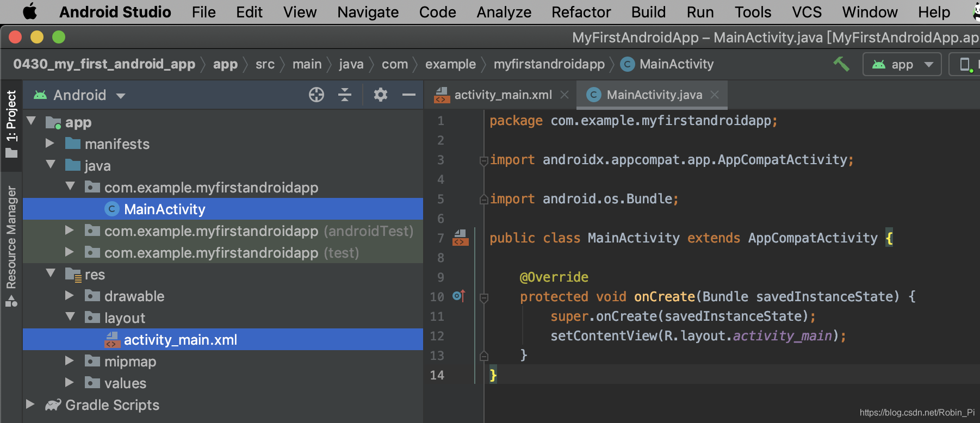Select MainActivity class in project tree
980x423 pixels.
[x=223, y=209]
